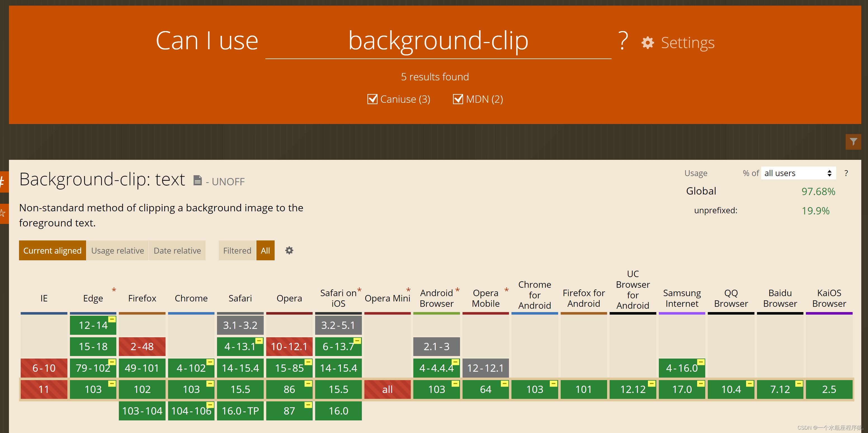Switch to Usage relative tab
This screenshot has height=433, width=868.
[x=117, y=251]
